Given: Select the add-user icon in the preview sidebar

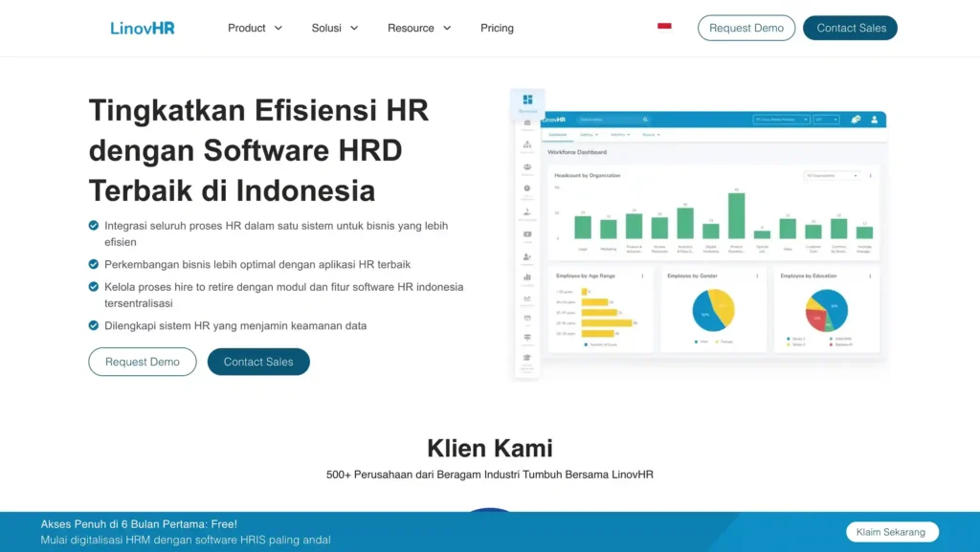Looking at the screenshot, I should 527,256.
